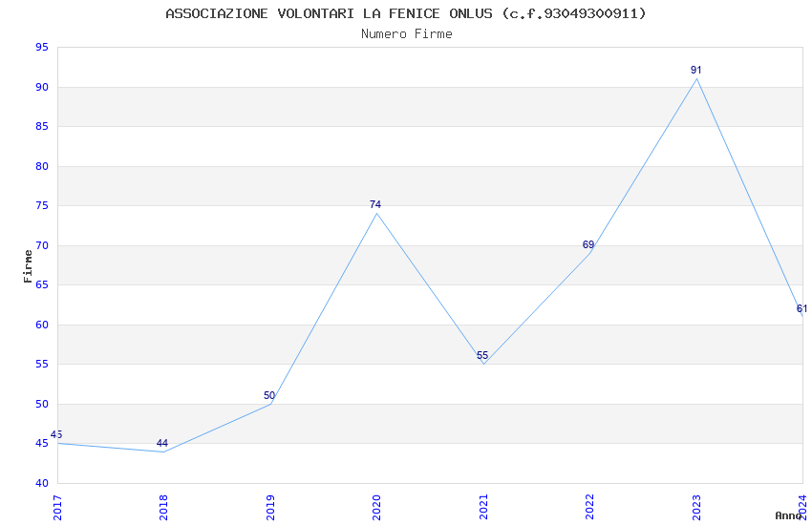The width and height of the screenshot is (812, 525).
Task: Click the x-axis year 2019
Action: tap(270, 507)
